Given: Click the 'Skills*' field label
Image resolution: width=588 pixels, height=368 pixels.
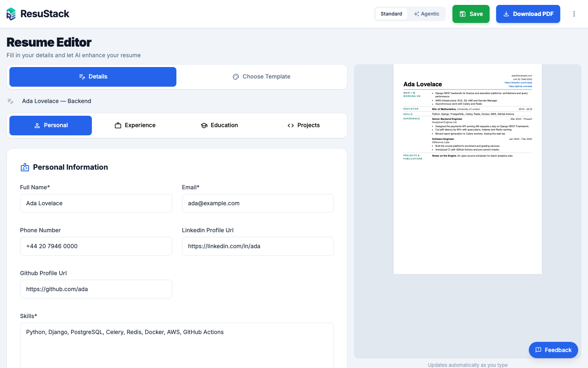Looking at the screenshot, I should [x=29, y=316].
